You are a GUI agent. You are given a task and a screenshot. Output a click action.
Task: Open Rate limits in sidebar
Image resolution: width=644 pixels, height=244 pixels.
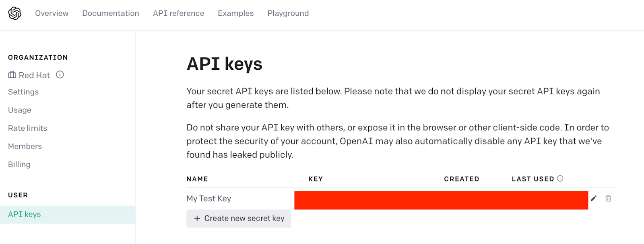(28, 128)
